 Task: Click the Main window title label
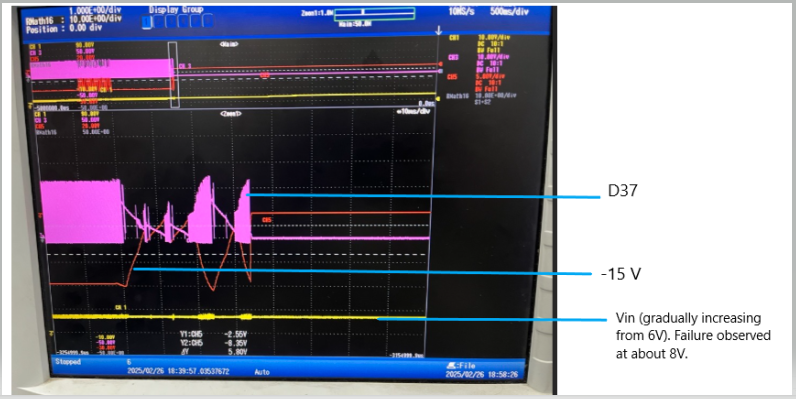(229, 45)
